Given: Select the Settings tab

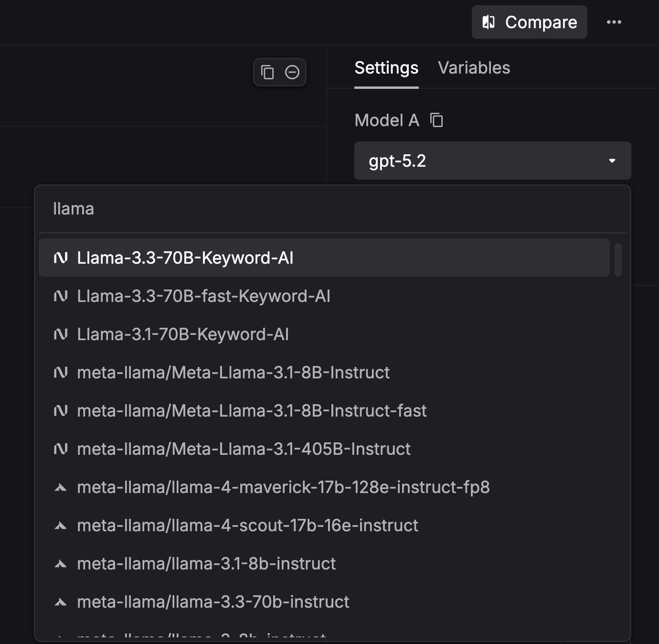Looking at the screenshot, I should pyautogui.click(x=386, y=68).
